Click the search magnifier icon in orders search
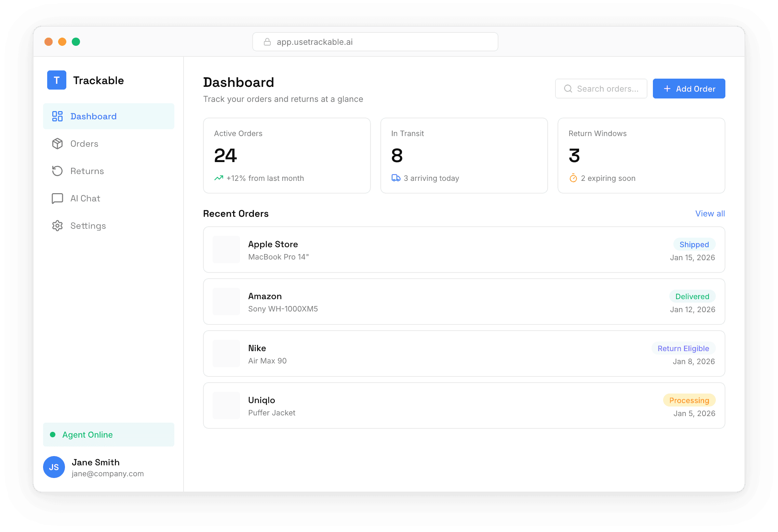This screenshot has width=778, height=532. coord(568,89)
